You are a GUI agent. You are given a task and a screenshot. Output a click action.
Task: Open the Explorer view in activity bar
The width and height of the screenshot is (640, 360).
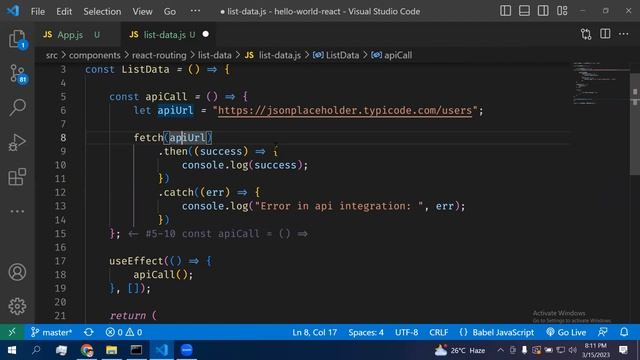click(x=17, y=39)
